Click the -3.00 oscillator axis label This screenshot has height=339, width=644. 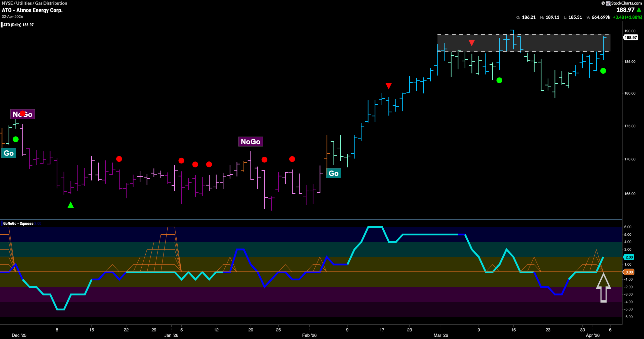click(x=629, y=294)
